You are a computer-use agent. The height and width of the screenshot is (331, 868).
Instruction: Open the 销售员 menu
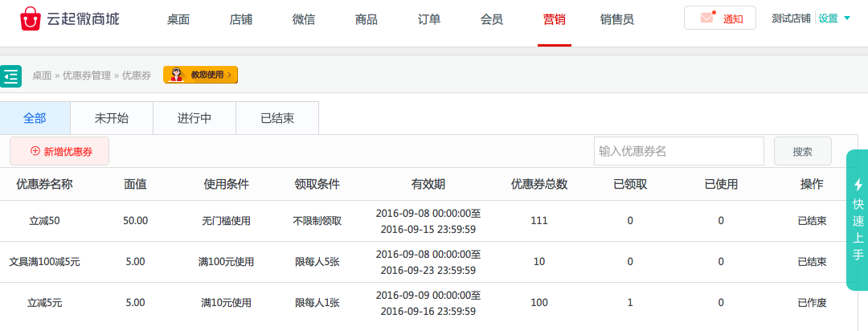pos(616,19)
